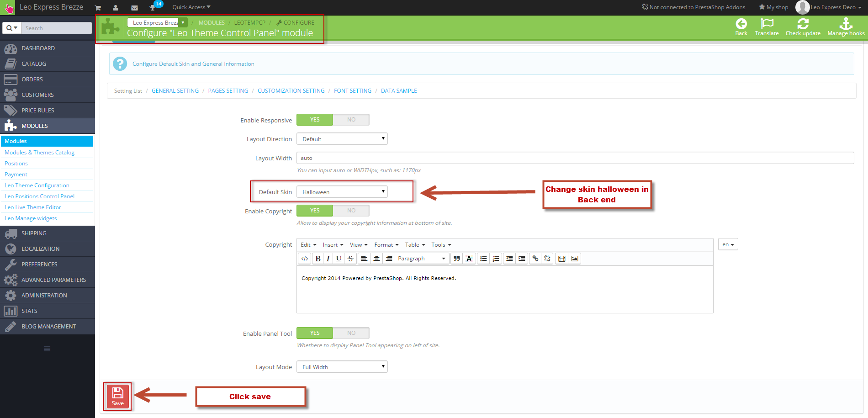Open the messages envelope icon in top bar
The width and height of the screenshot is (868, 418).
pos(134,7)
